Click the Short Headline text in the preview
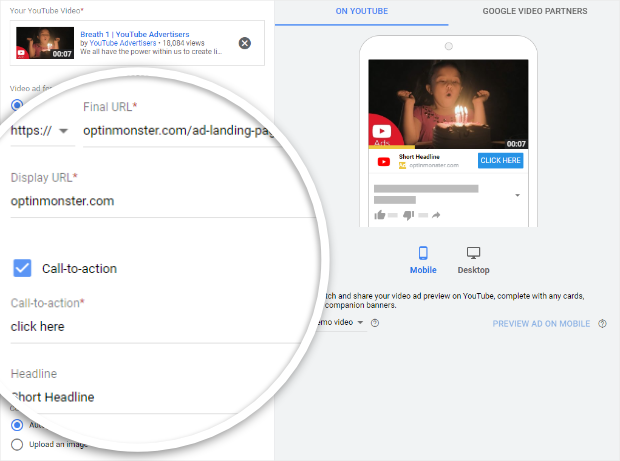The width and height of the screenshot is (620, 461). 419,157
